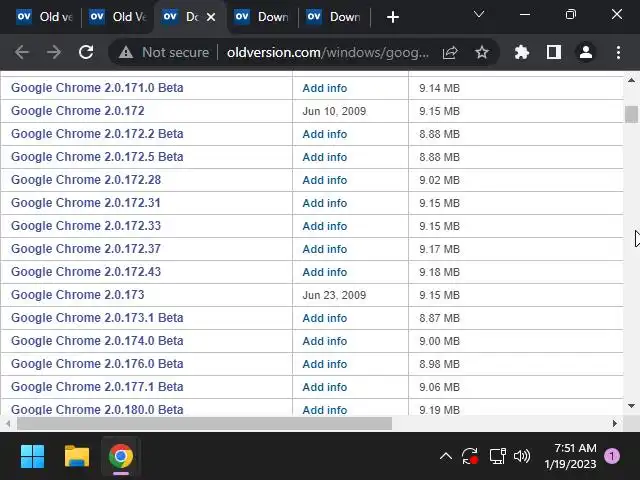Switch to the first Old Ve tab

pos(43,17)
